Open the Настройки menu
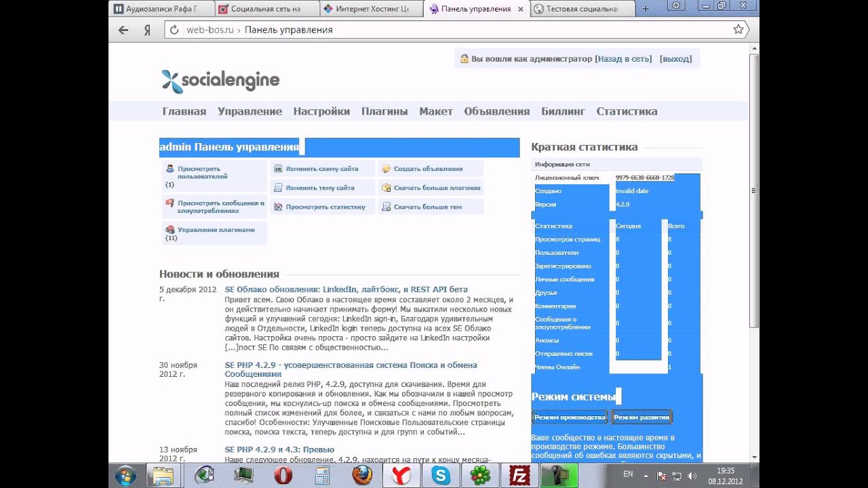 coord(321,111)
